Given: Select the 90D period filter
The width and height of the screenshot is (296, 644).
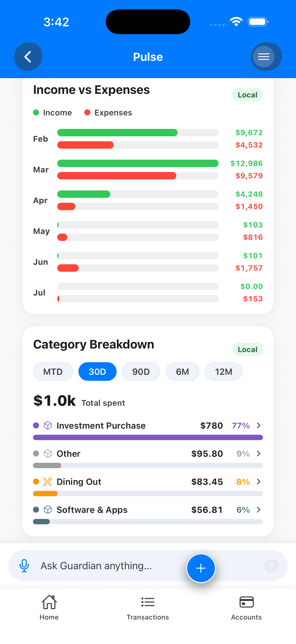Looking at the screenshot, I should (x=141, y=371).
